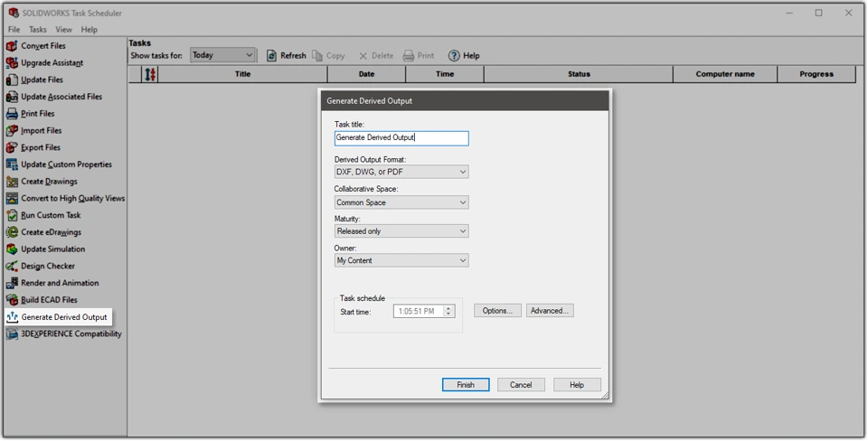This screenshot has height=441, width=868.
Task: Click the Render and Animation icon
Action: (12, 283)
